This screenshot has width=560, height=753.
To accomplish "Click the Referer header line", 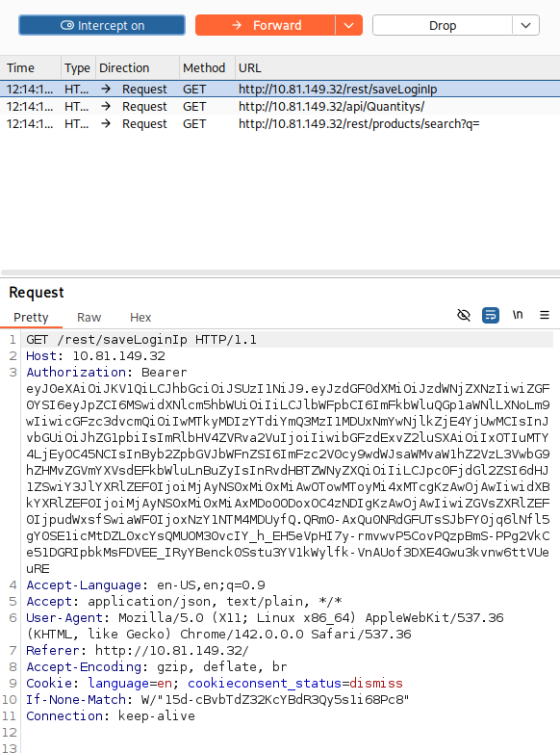I will coord(138,650).
